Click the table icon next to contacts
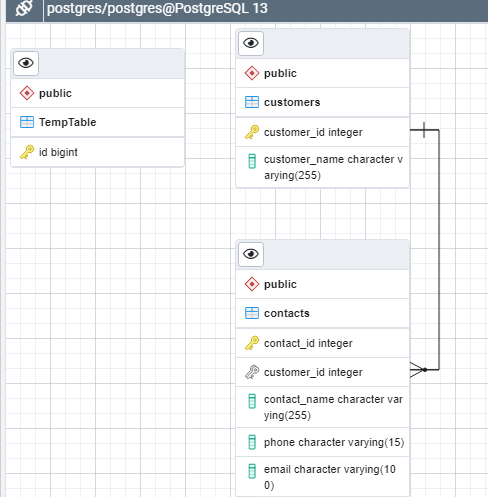 252,313
